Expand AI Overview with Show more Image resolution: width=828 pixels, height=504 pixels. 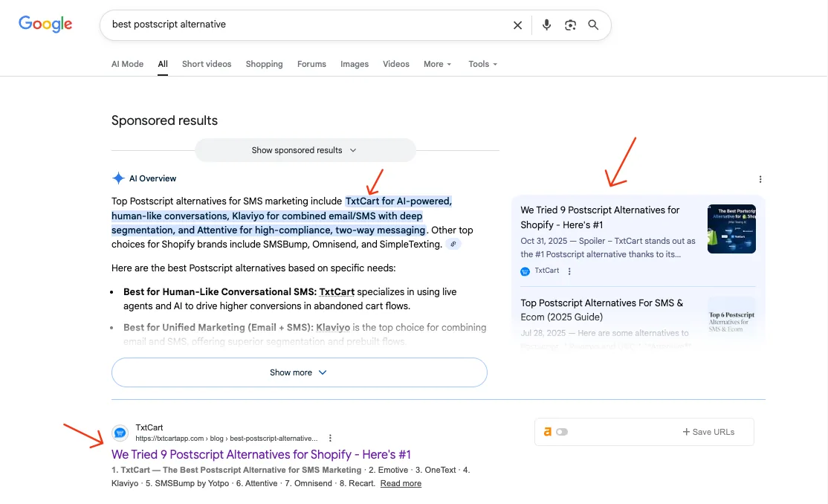click(x=299, y=372)
